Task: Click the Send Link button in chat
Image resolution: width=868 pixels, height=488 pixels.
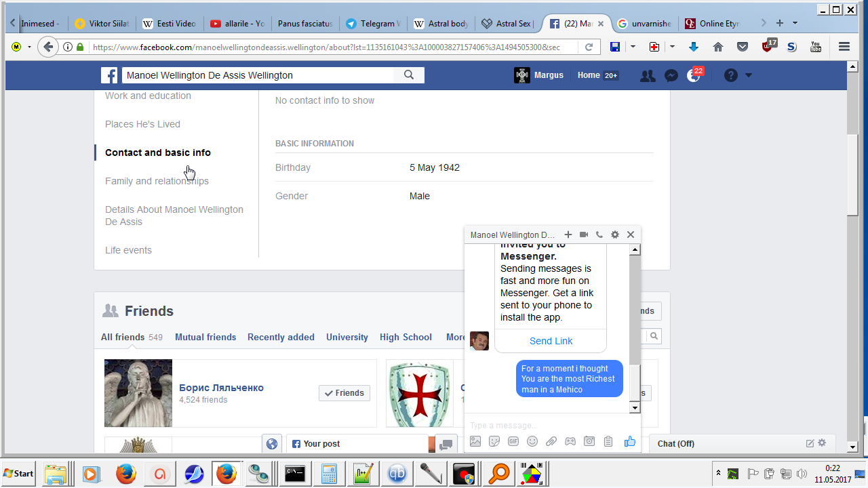Action: (x=551, y=341)
